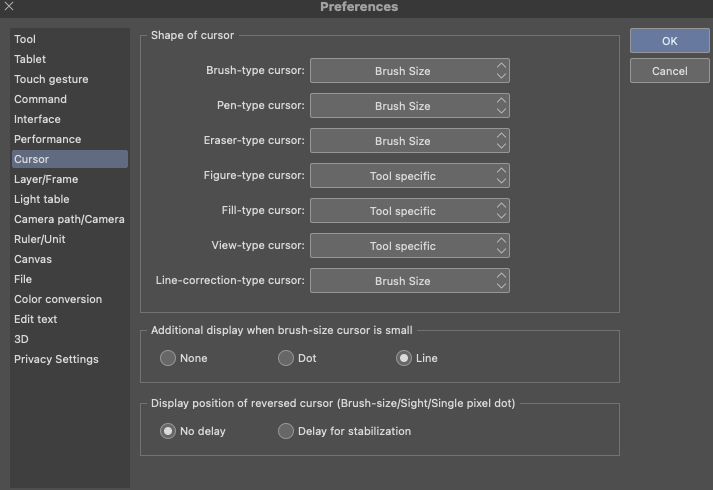Switch to Interface preferences
The width and height of the screenshot is (713, 490).
(70, 119)
